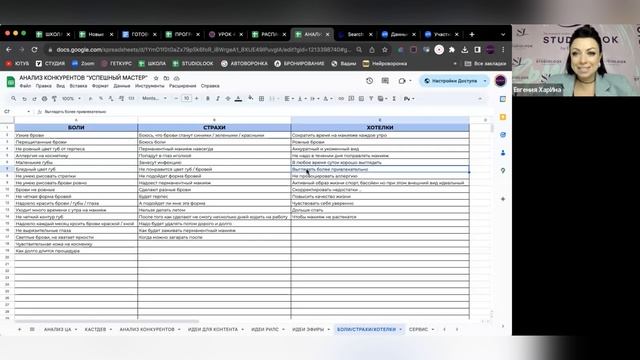Redo action using toolbar arrow

click(34, 98)
